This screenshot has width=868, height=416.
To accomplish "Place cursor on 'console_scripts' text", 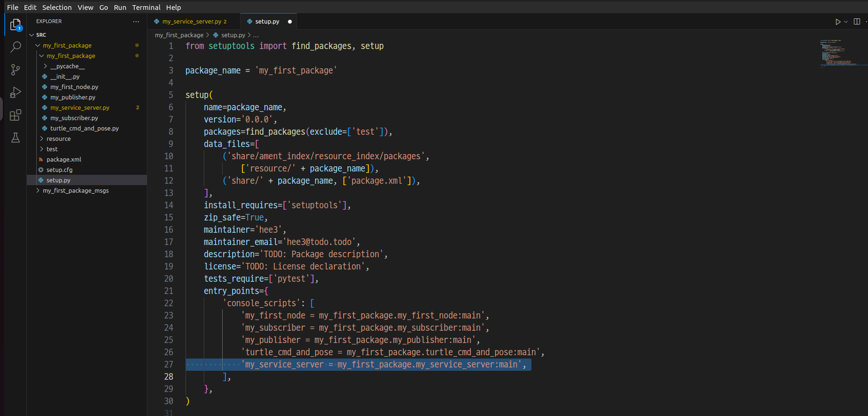I will click(x=261, y=303).
